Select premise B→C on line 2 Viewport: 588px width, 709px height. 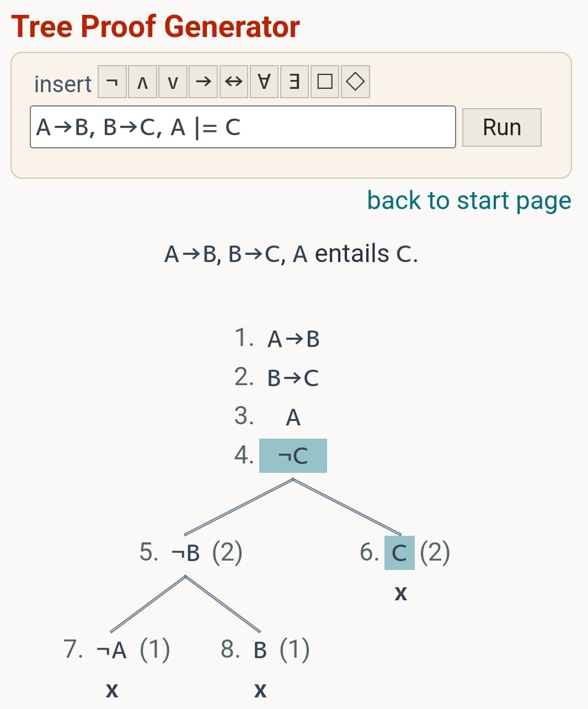pyautogui.click(x=293, y=378)
